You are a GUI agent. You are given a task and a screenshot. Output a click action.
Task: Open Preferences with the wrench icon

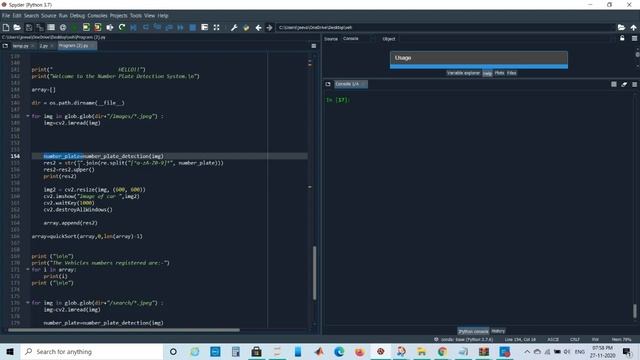(234, 27)
